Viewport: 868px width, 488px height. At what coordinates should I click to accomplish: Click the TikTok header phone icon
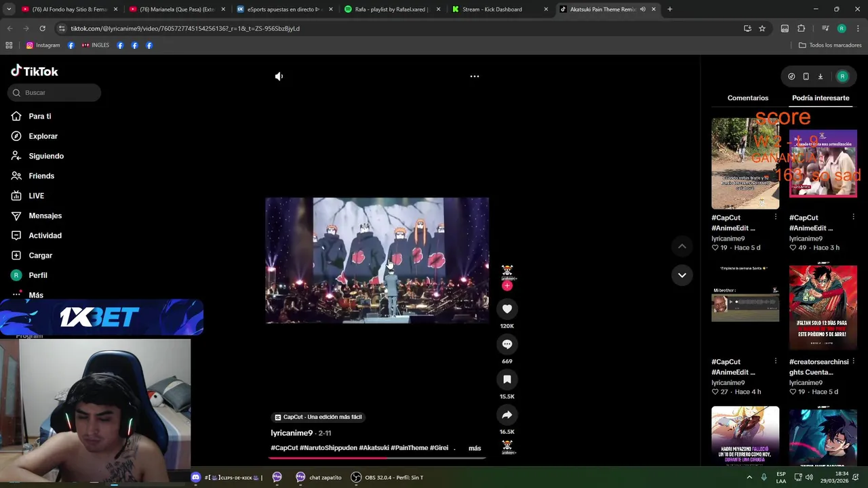[x=806, y=77]
